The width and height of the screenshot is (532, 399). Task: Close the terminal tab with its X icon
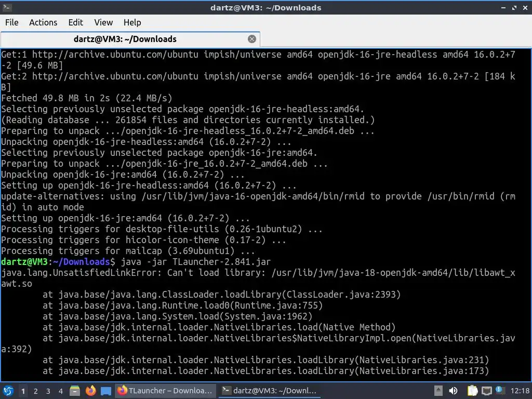point(252,39)
